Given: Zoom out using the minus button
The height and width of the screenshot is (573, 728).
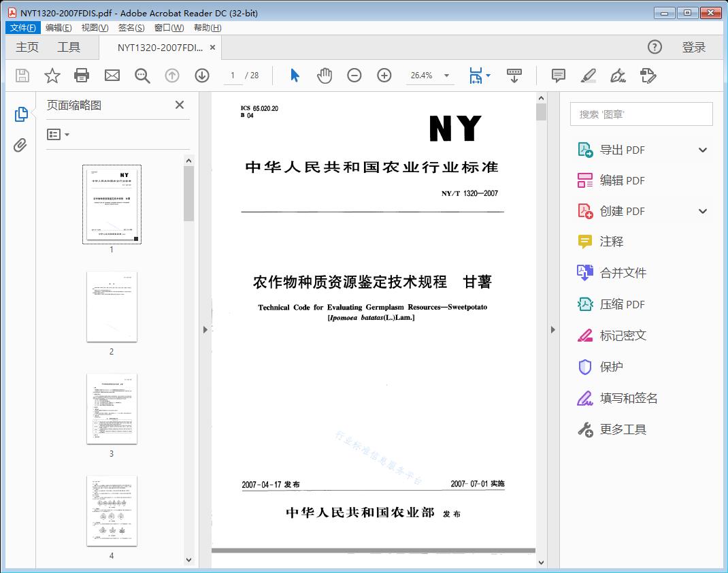Looking at the screenshot, I should point(354,76).
